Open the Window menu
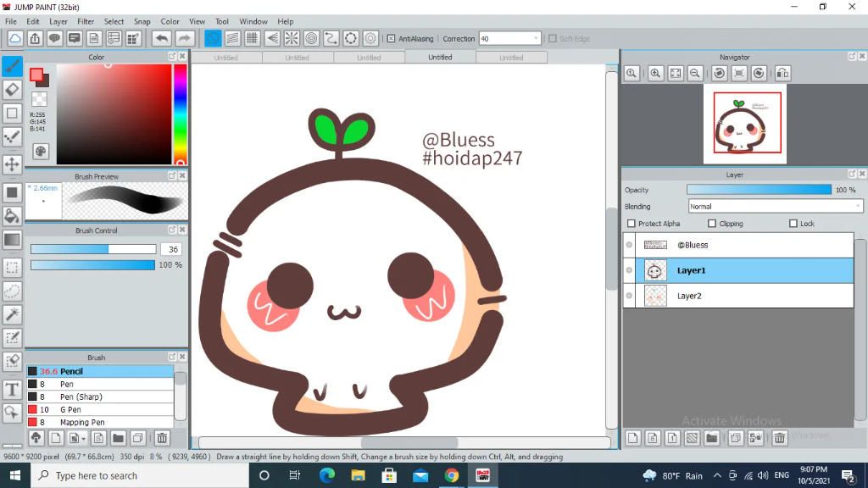This screenshot has width=868, height=488. click(253, 21)
